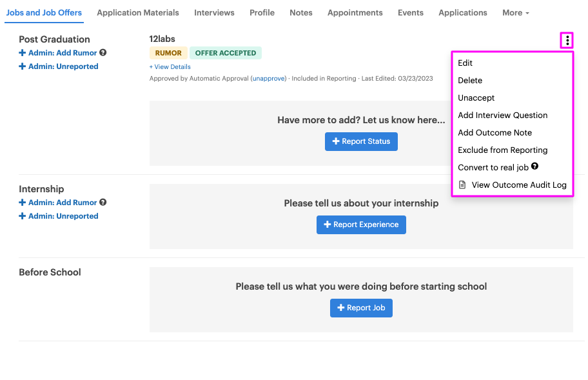Open the Interviews tab
The image size is (588, 380).
click(214, 13)
